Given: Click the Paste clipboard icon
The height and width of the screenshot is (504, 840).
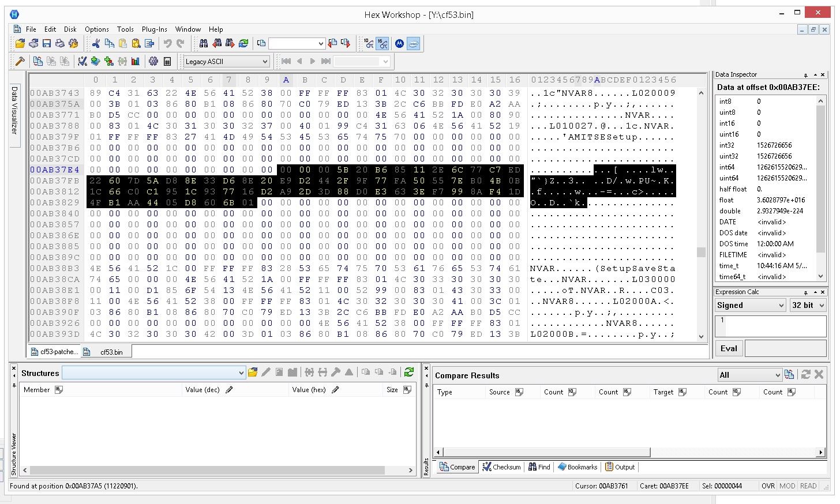Looking at the screenshot, I should pos(122,43).
